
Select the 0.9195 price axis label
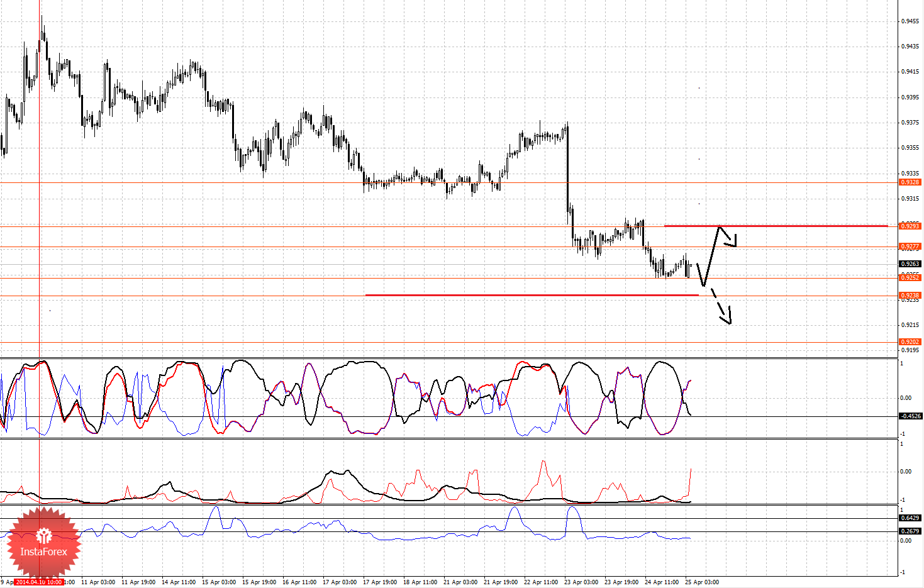910,350
